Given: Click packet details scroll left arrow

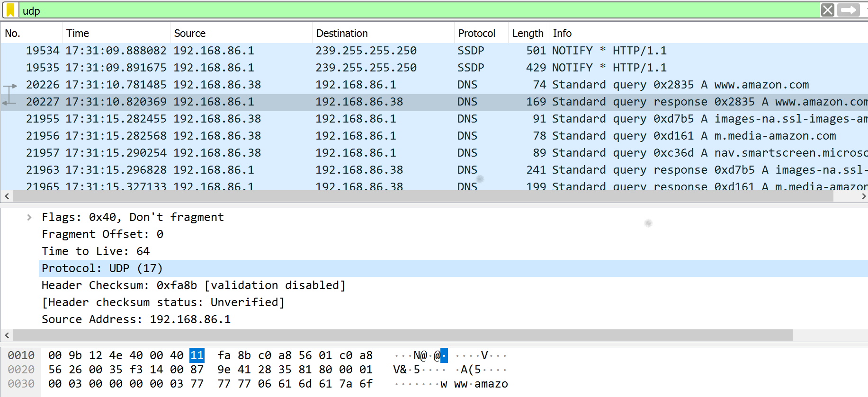Looking at the screenshot, I should click(x=7, y=335).
